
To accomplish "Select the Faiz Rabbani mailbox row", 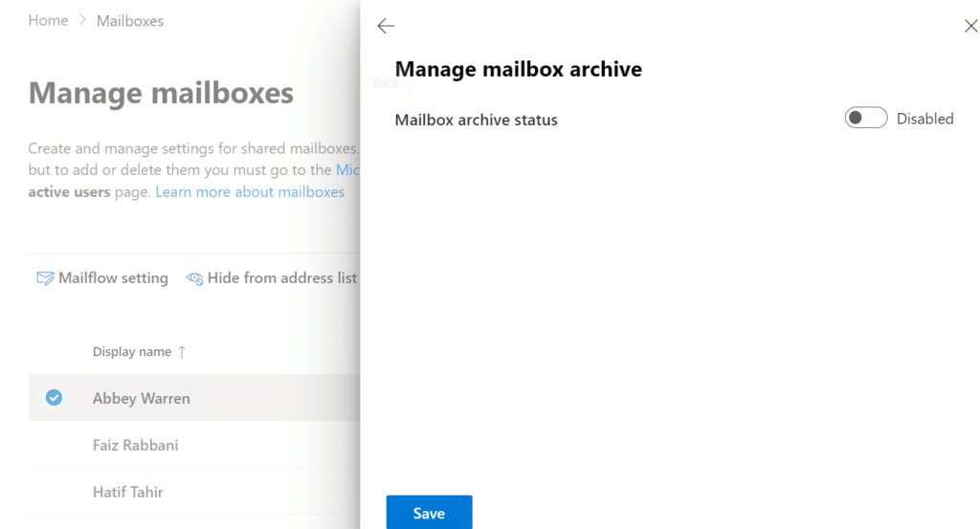I will click(193, 445).
